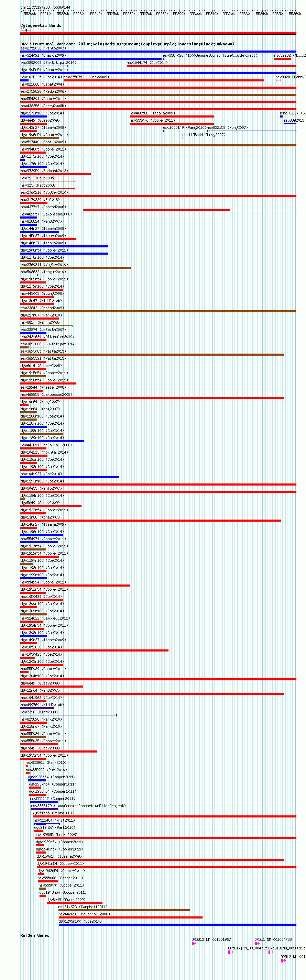Click the chr11:55194283..55360144 position label
Screen dimensions: 306x980
pyautogui.click(x=45, y=7)
